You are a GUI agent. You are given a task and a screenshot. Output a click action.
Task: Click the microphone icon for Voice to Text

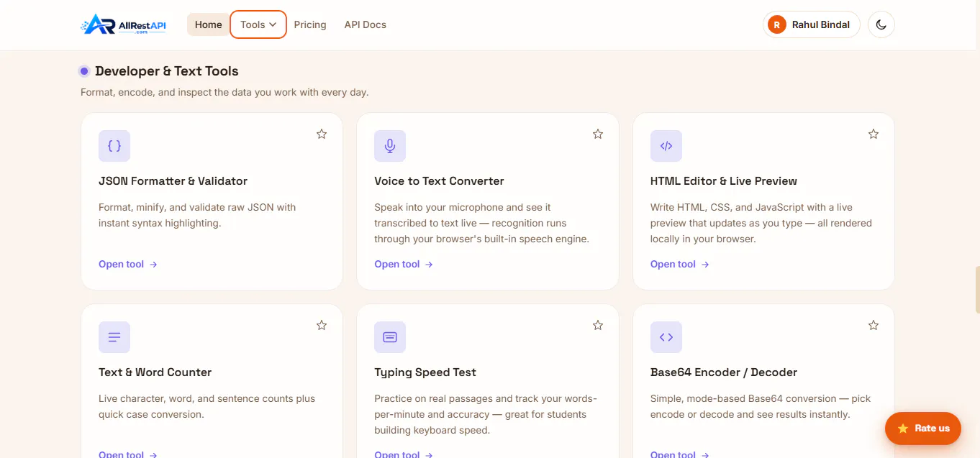(390, 146)
